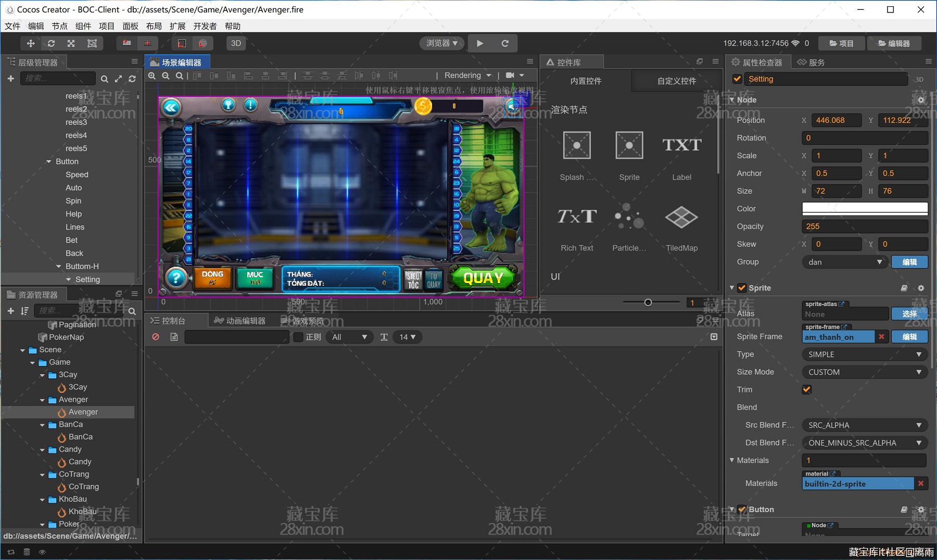Open the Node section settings gear
Viewport: 937px width, 560px height.
[921, 99]
